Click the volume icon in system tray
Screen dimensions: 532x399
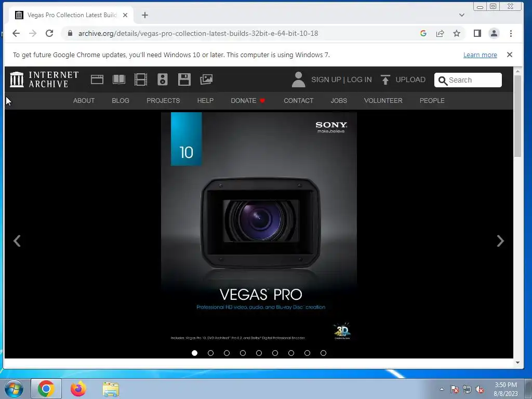pos(480,390)
